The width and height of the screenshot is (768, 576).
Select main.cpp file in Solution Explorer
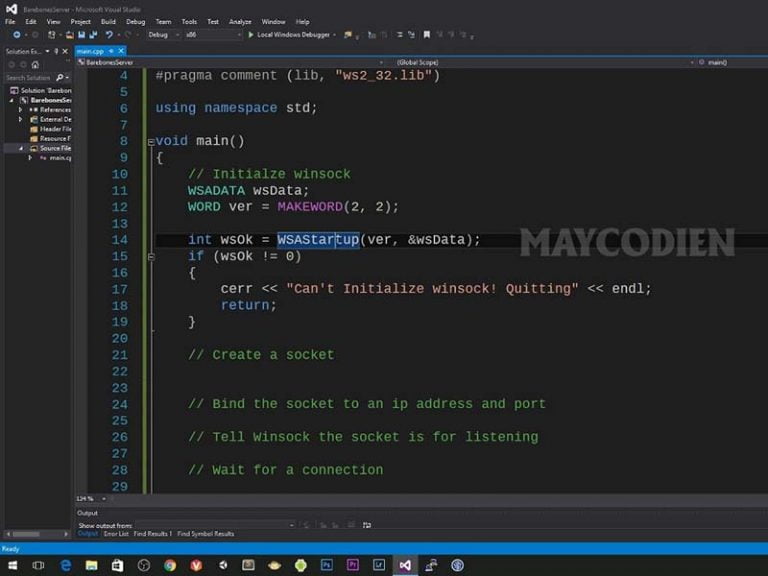tap(60, 158)
